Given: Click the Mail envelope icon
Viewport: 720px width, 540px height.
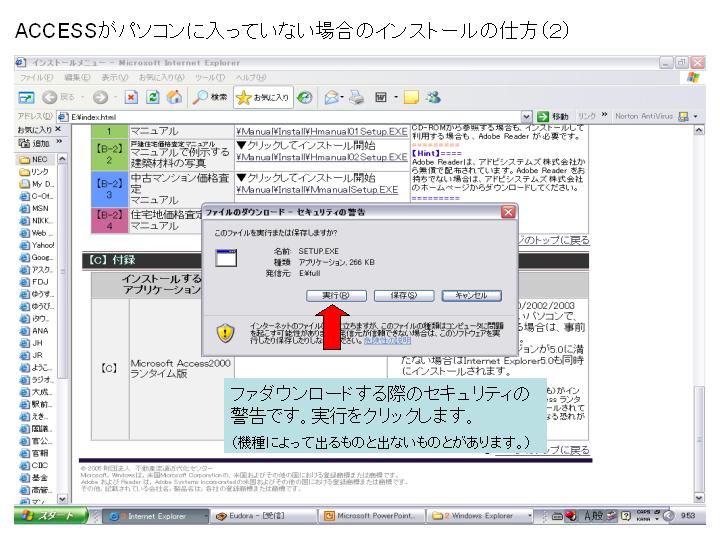Looking at the screenshot, I should pos(332,97).
